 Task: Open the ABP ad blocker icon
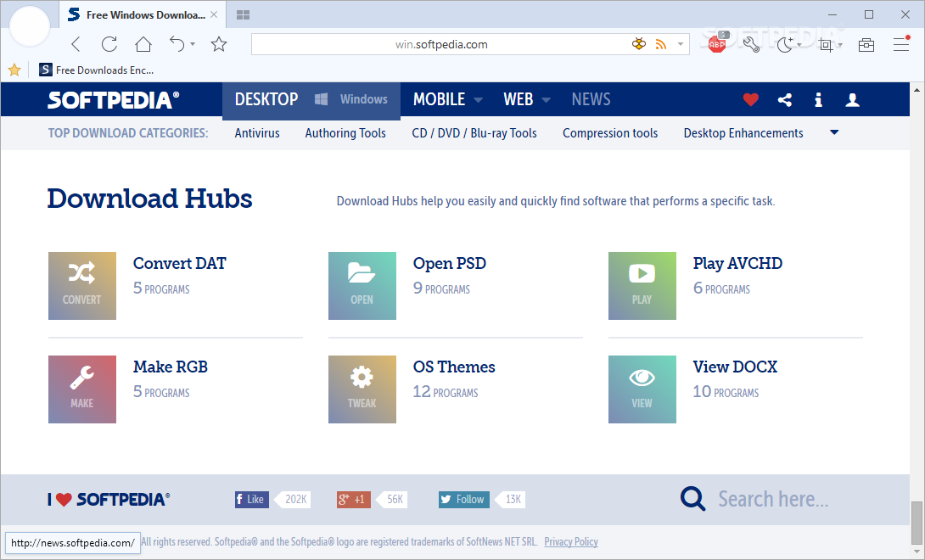click(x=717, y=43)
